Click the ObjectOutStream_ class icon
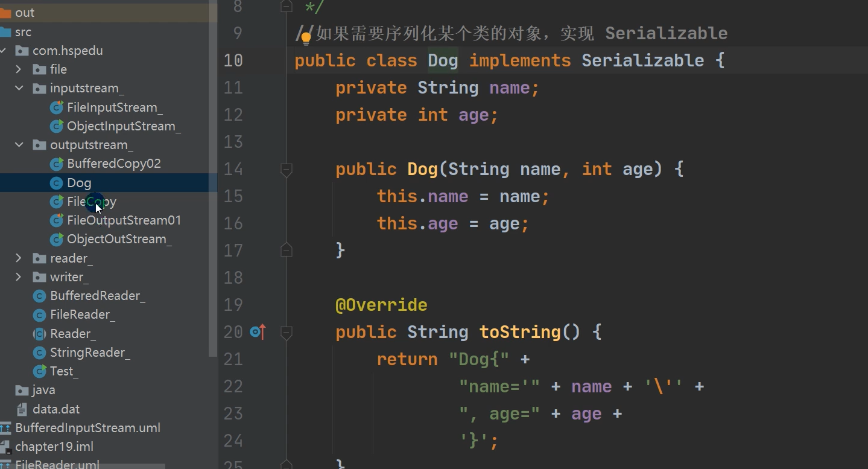The width and height of the screenshot is (868, 469). 57,239
